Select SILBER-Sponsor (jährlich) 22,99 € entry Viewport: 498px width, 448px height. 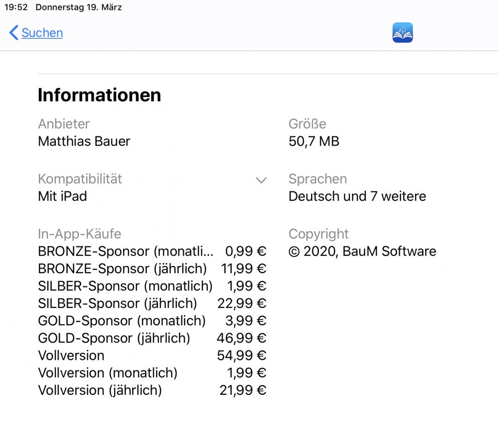[x=152, y=303]
